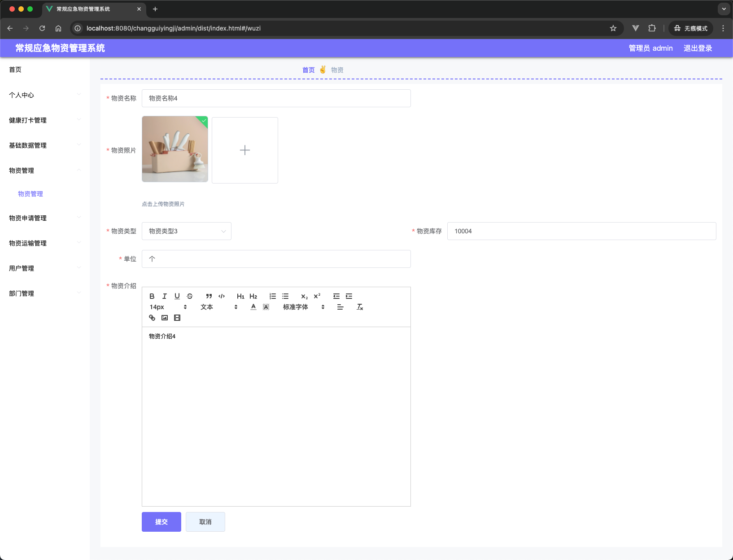Open text background color picker

(x=266, y=307)
